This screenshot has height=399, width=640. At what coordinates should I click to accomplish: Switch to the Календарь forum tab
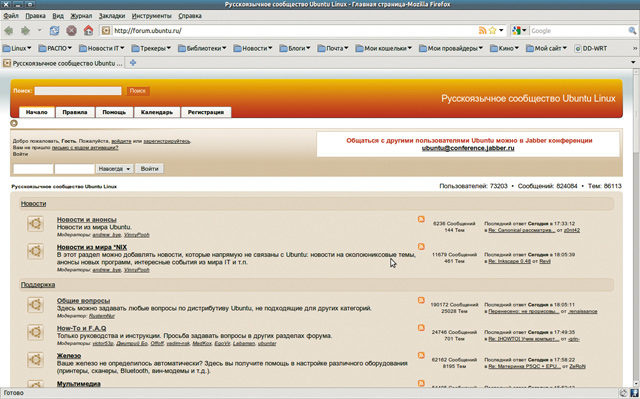(157, 112)
